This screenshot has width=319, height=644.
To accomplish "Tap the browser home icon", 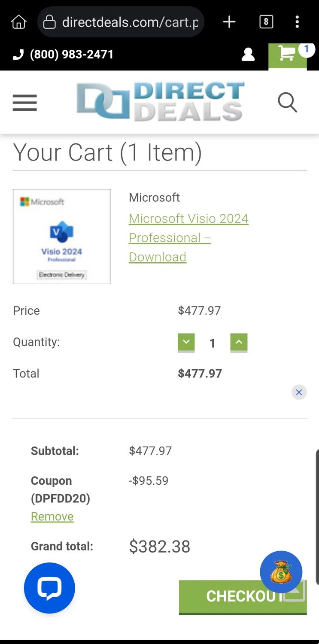I will [18, 22].
